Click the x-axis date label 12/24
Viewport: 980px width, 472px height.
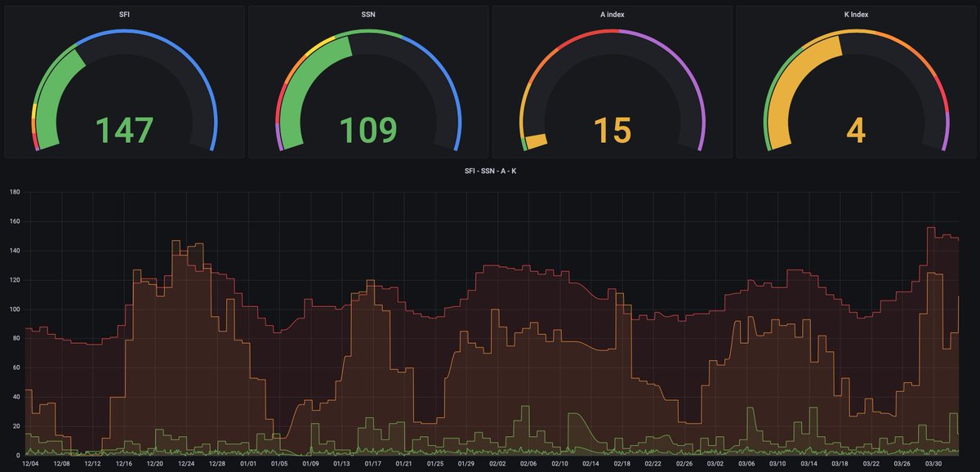click(186, 463)
